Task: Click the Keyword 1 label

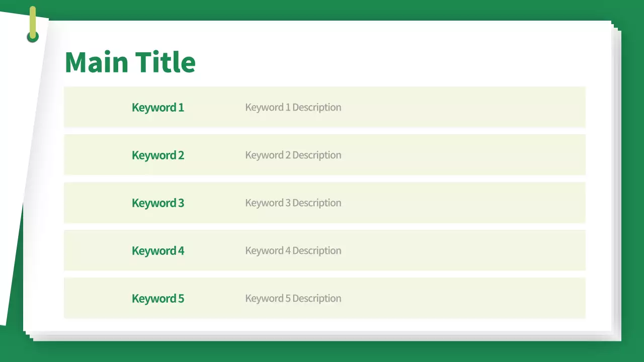Action: (158, 107)
